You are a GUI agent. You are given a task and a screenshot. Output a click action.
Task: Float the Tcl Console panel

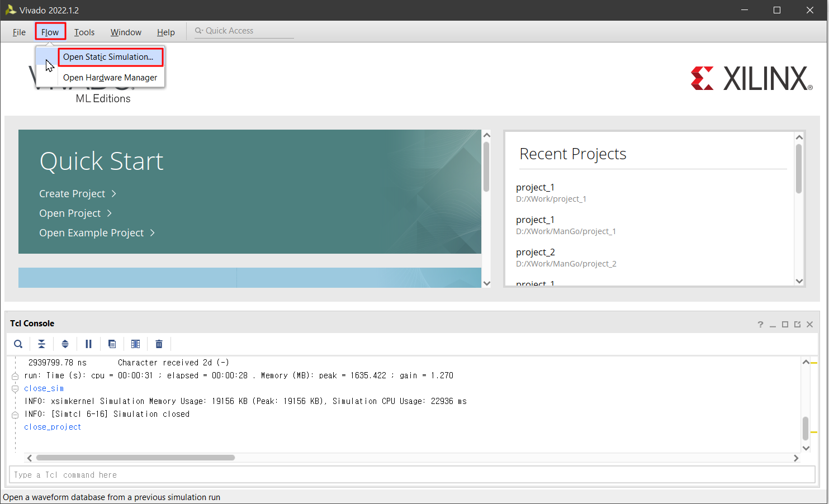[x=797, y=325]
